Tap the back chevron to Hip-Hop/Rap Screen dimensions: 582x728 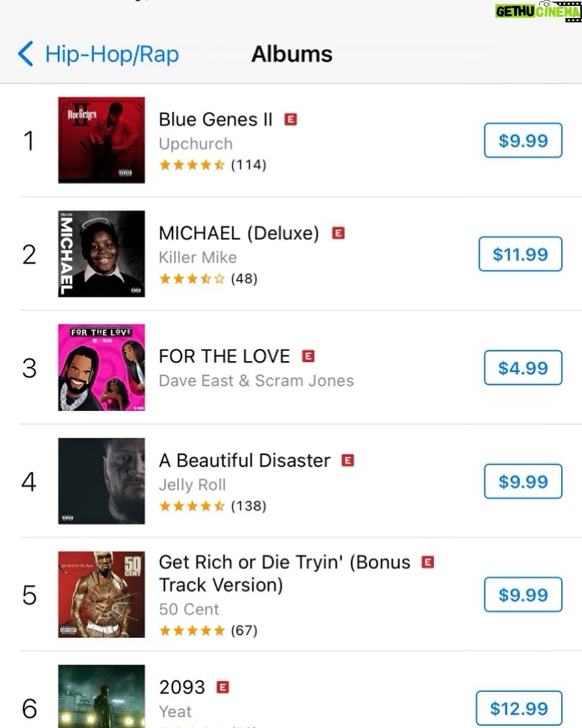[25, 54]
